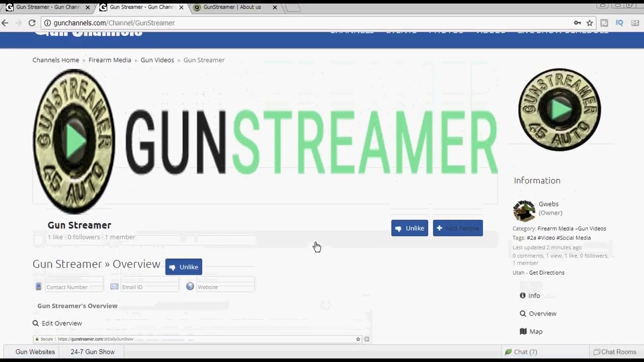Image resolution: width=644 pixels, height=362 pixels.
Task: Click the 1 like 0 followers stats text
Action: 91,237
